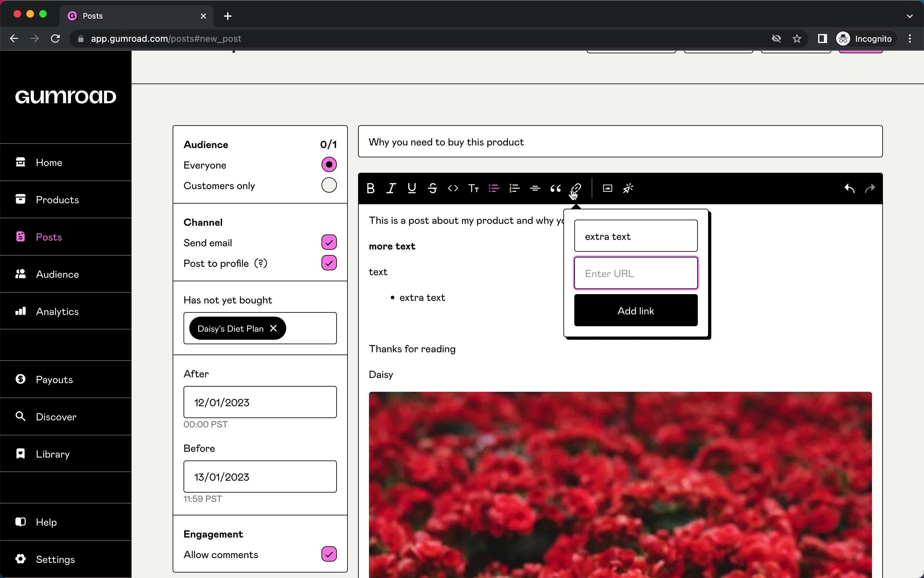Open Analytics in sidebar

[66, 311]
